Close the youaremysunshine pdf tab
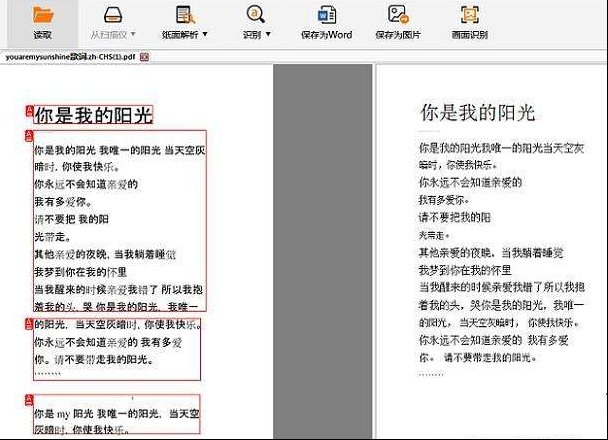Screen dimensions: 608x440 pos(144,57)
